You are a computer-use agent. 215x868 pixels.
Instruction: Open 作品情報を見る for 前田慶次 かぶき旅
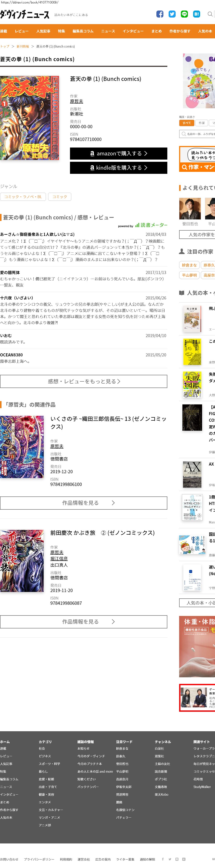pos(84,622)
